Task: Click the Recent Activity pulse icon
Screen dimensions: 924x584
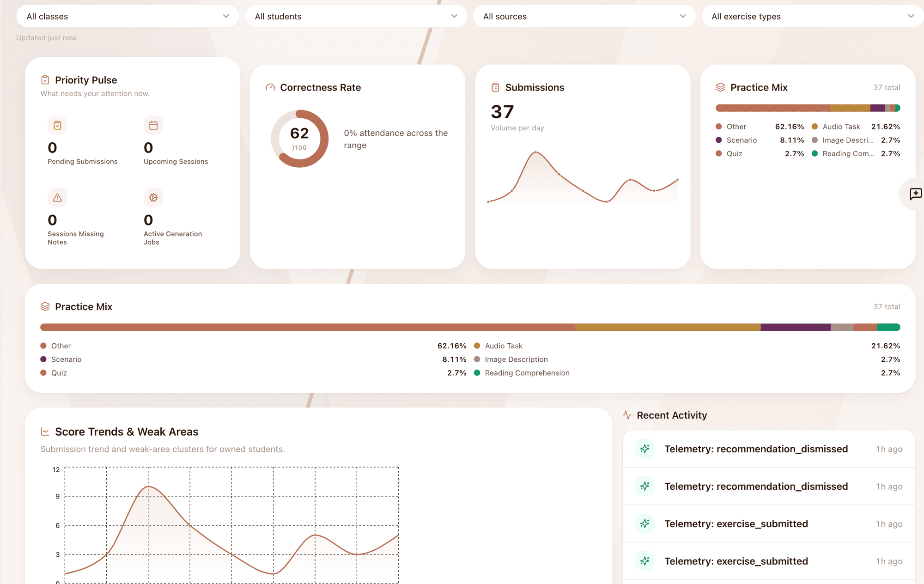Action: pyautogui.click(x=627, y=415)
